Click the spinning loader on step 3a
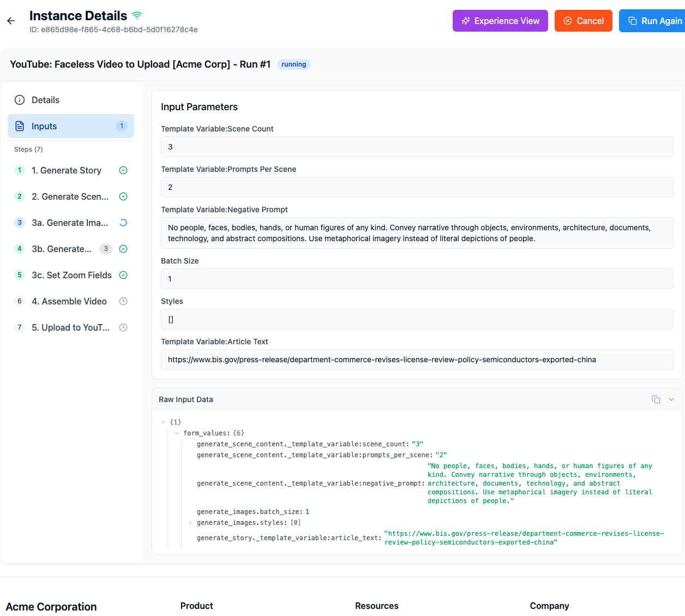685x616 pixels. coord(123,223)
